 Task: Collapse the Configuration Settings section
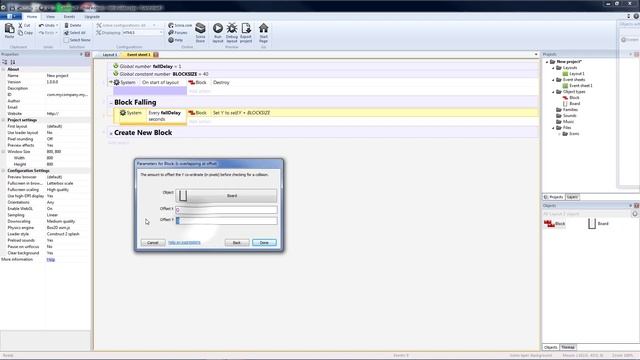coord(4,171)
